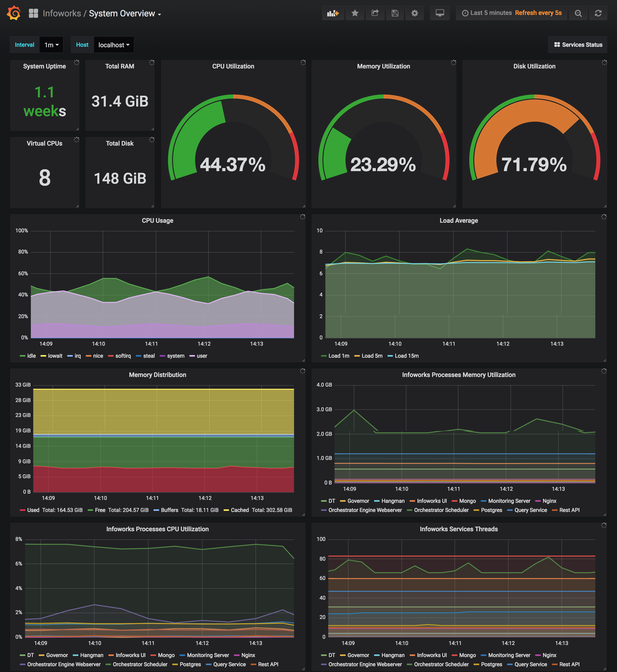Open the Interval 1m dropdown
The width and height of the screenshot is (617, 672).
(x=51, y=45)
